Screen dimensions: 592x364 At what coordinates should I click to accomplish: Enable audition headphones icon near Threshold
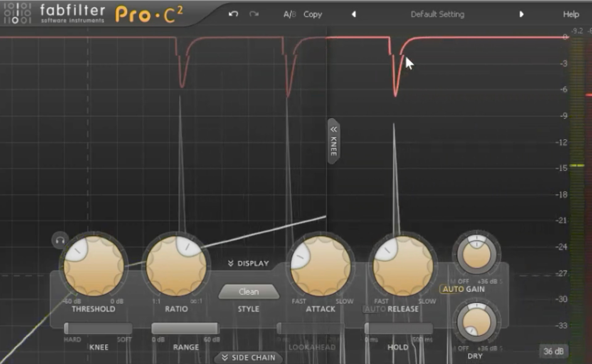pyautogui.click(x=60, y=240)
